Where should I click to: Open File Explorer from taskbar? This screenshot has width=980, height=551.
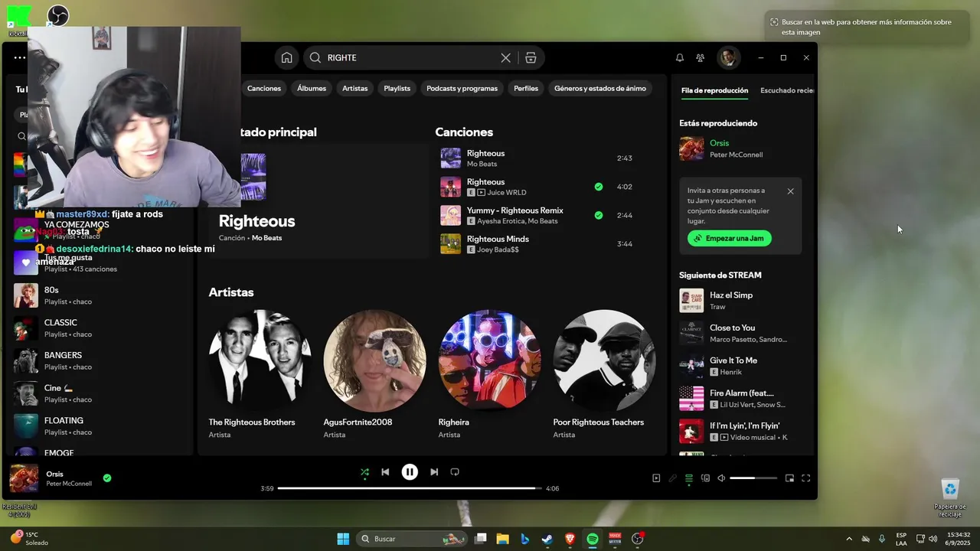click(502, 539)
